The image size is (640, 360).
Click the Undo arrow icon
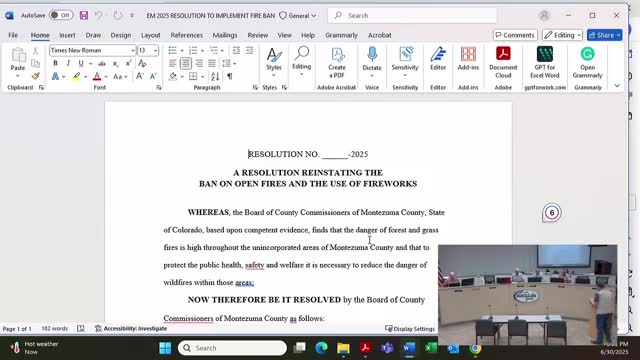(x=98, y=16)
